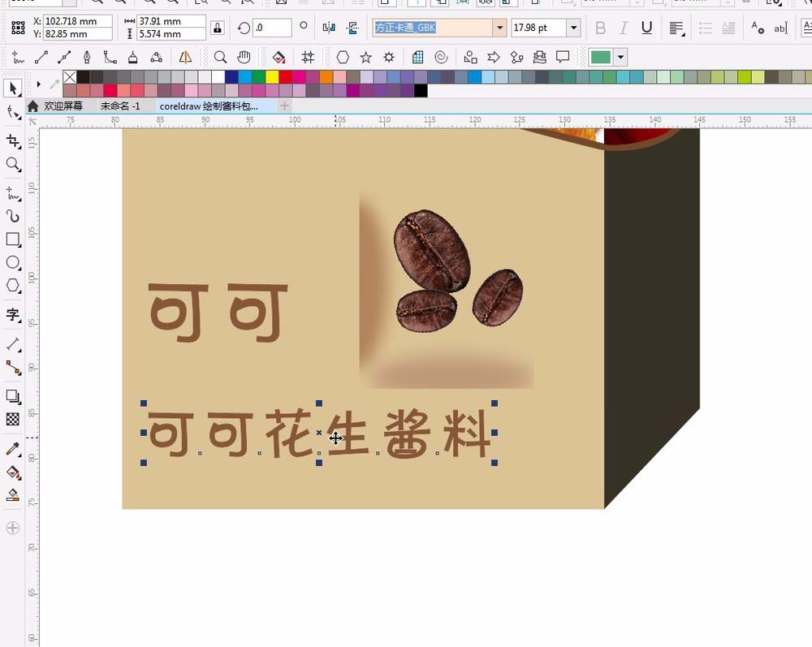The image size is (812, 647).
Task: Click the hexagon polygon icon in toolbar
Action: (x=343, y=57)
